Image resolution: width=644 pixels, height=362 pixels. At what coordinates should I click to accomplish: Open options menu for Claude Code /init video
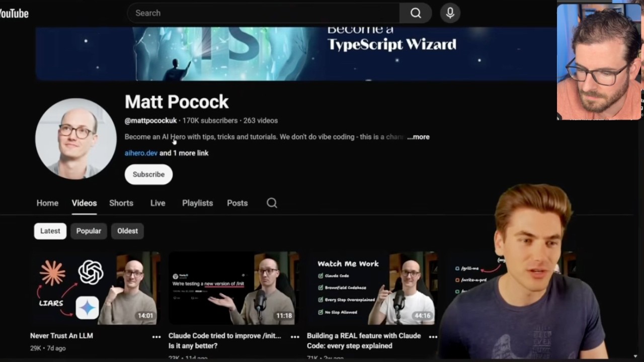pyautogui.click(x=295, y=337)
